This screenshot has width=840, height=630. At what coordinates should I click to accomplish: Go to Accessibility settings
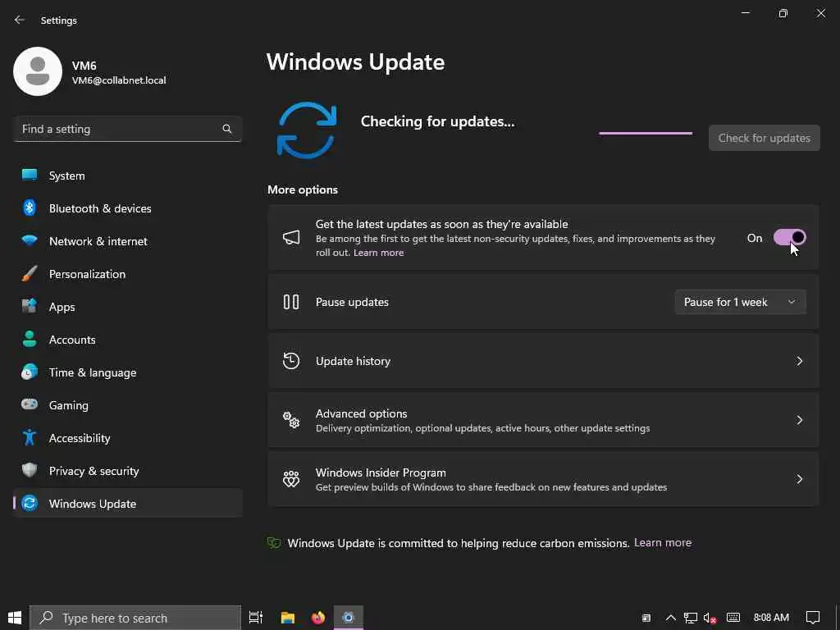coord(127,438)
